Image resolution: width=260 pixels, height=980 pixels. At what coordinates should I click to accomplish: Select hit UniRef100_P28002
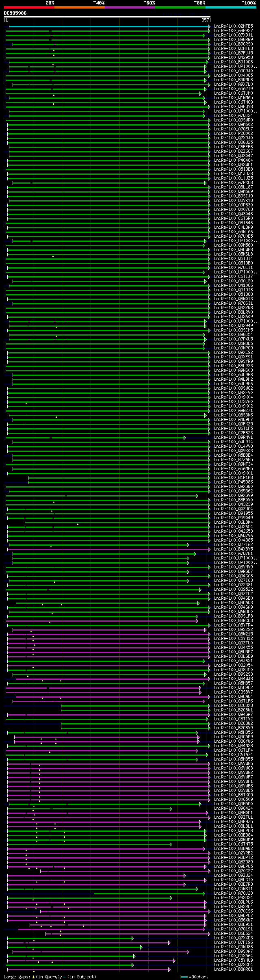tap(233, 134)
